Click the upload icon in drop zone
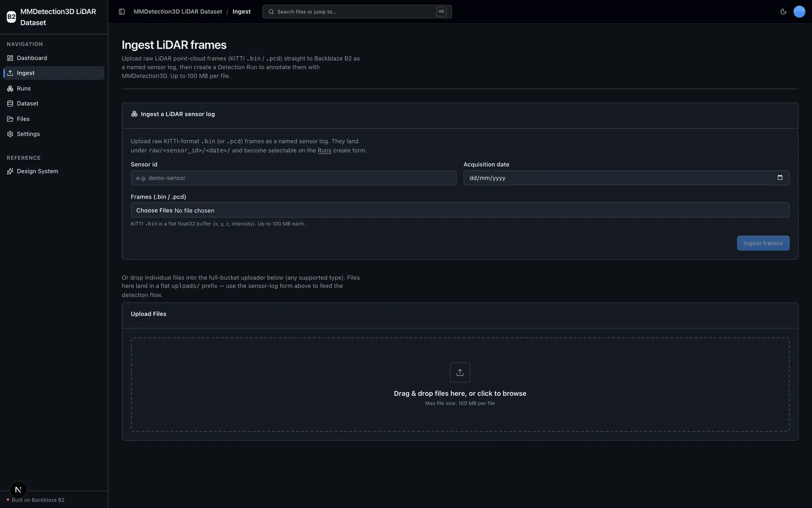 click(x=460, y=372)
